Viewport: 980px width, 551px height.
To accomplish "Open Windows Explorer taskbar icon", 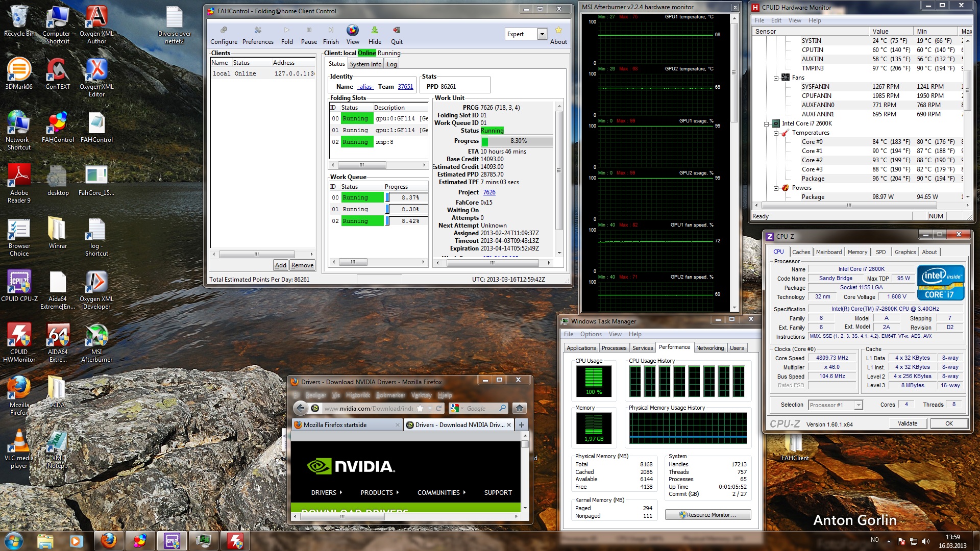I will coord(45,541).
